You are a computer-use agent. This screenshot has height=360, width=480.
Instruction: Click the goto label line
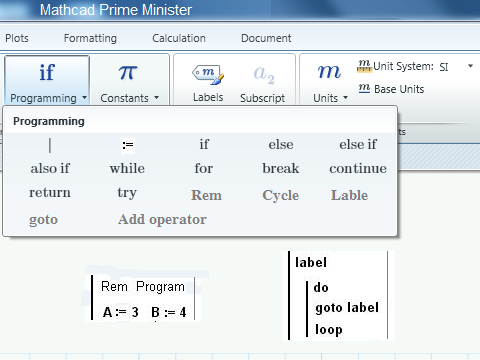pos(347,308)
